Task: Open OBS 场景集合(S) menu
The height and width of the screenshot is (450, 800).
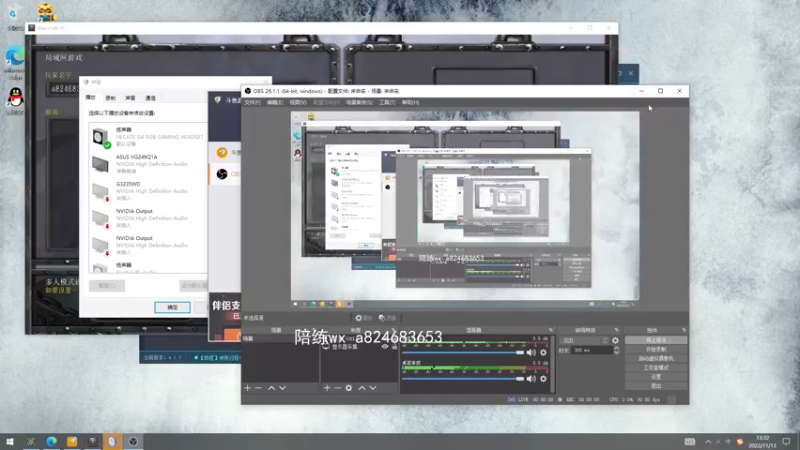Action: [359, 103]
